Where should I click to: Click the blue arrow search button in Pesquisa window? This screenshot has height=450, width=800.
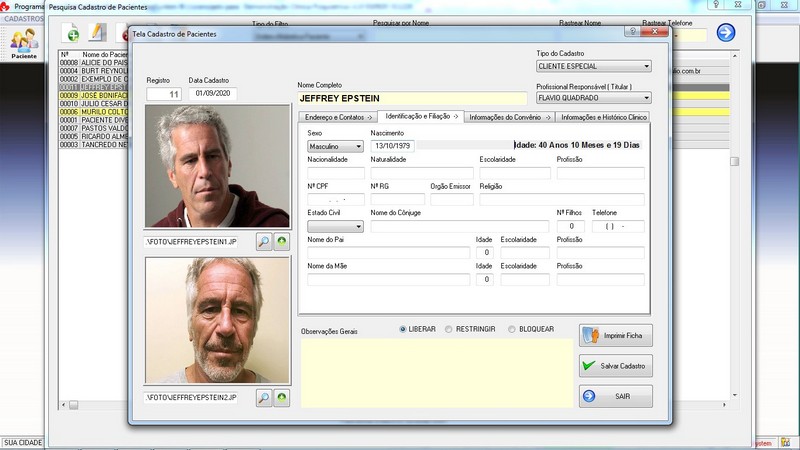pyautogui.click(x=726, y=33)
